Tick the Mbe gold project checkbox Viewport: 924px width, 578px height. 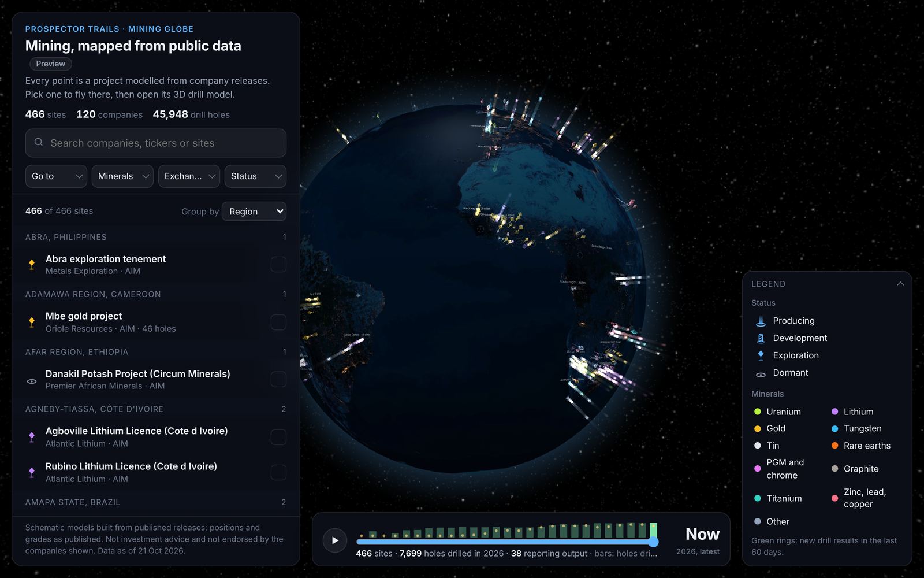(278, 322)
